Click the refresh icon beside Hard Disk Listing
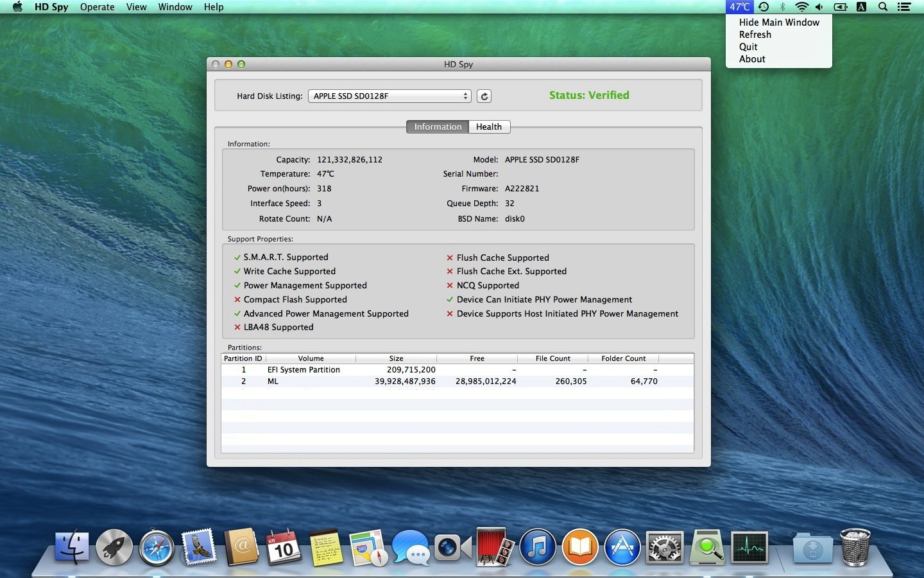 tap(484, 96)
